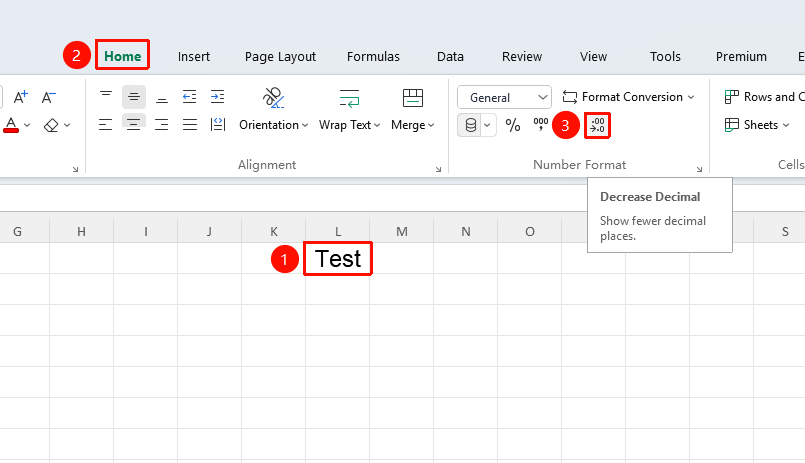Image resolution: width=805 pixels, height=463 pixels.
Task: Select column G header
Action: pos(17,232)
